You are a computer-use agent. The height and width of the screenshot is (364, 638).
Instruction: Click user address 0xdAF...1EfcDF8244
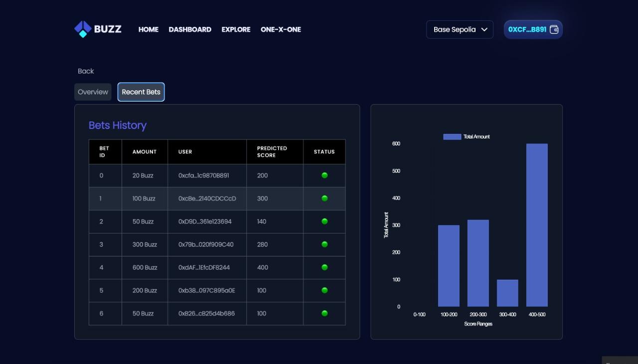204,267
